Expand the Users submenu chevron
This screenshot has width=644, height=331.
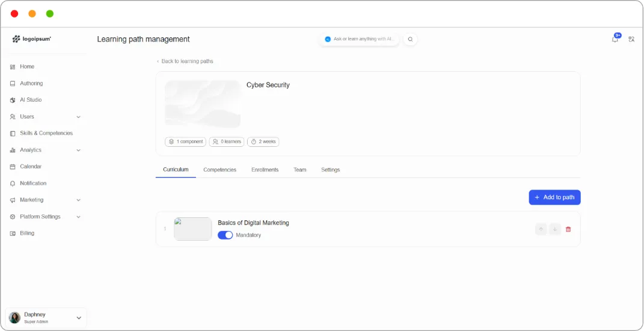click(x=78, y=117)
